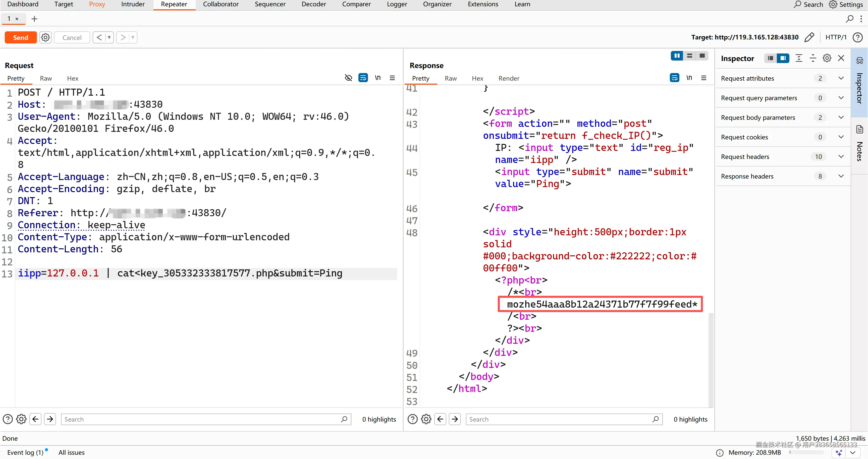Toggle the \n non-printable chars in Response
The image size is (868, 459).
point(689,78)
